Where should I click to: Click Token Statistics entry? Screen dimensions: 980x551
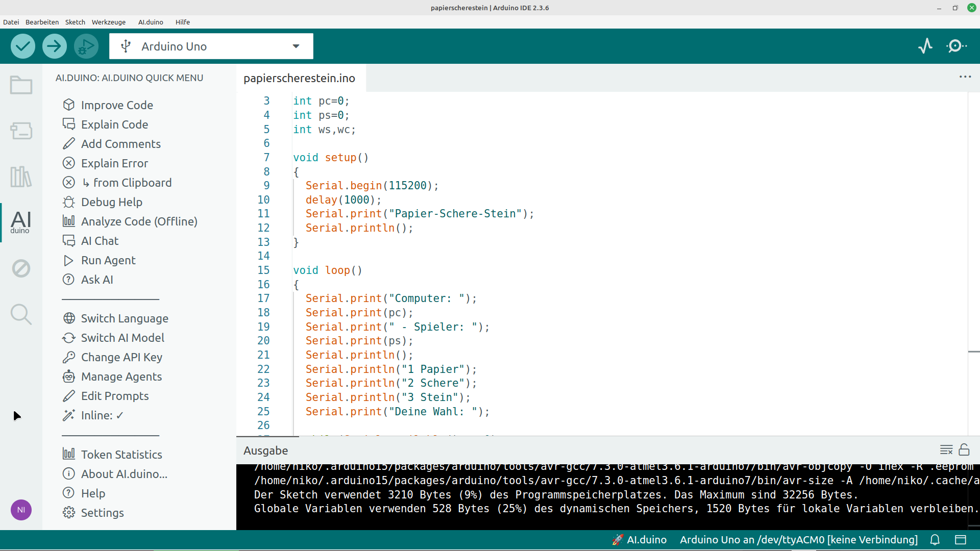coord(121,455)
